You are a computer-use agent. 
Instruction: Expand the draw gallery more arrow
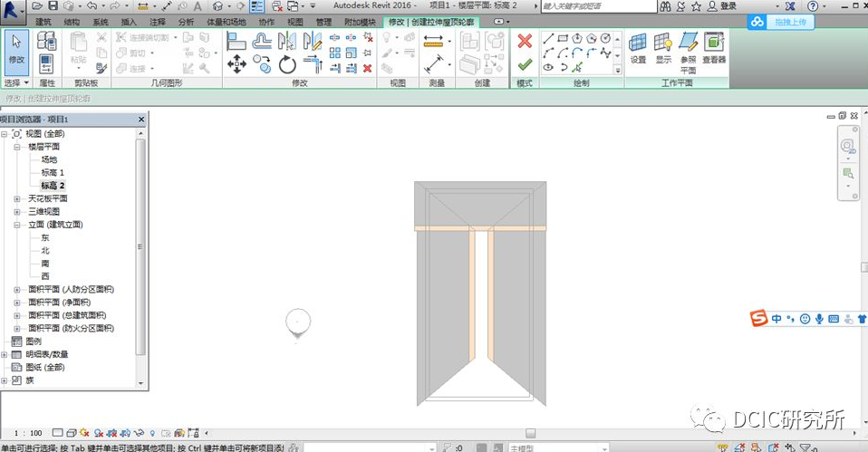click(x=618, y=71)
